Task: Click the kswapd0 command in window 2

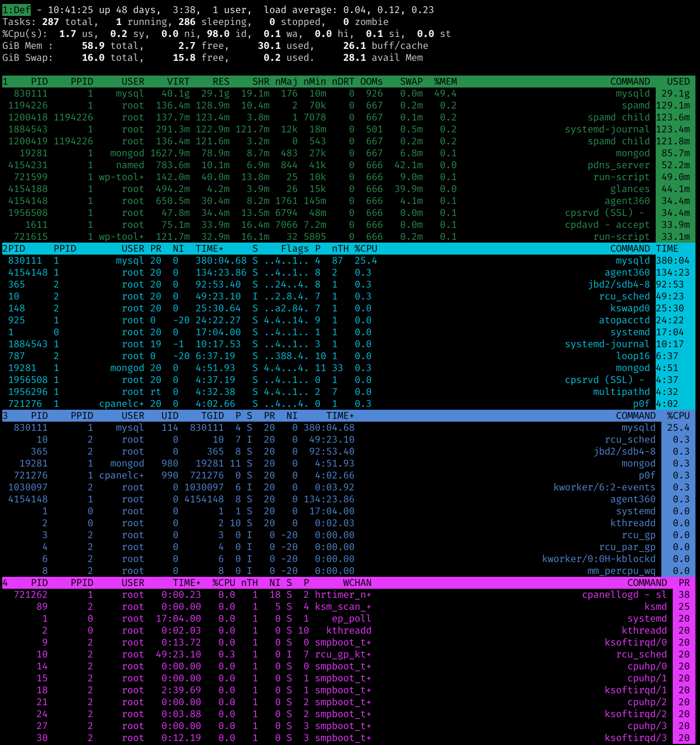Action: [630, 308]
